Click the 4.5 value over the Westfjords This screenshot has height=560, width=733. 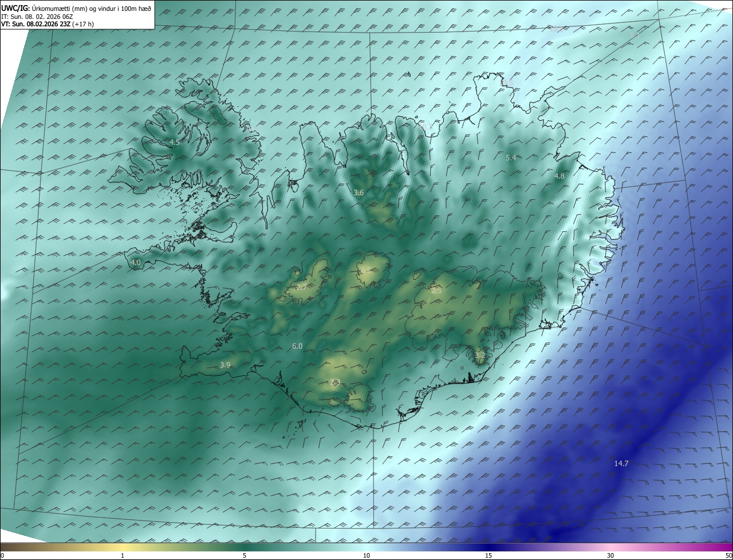[174, 143]
